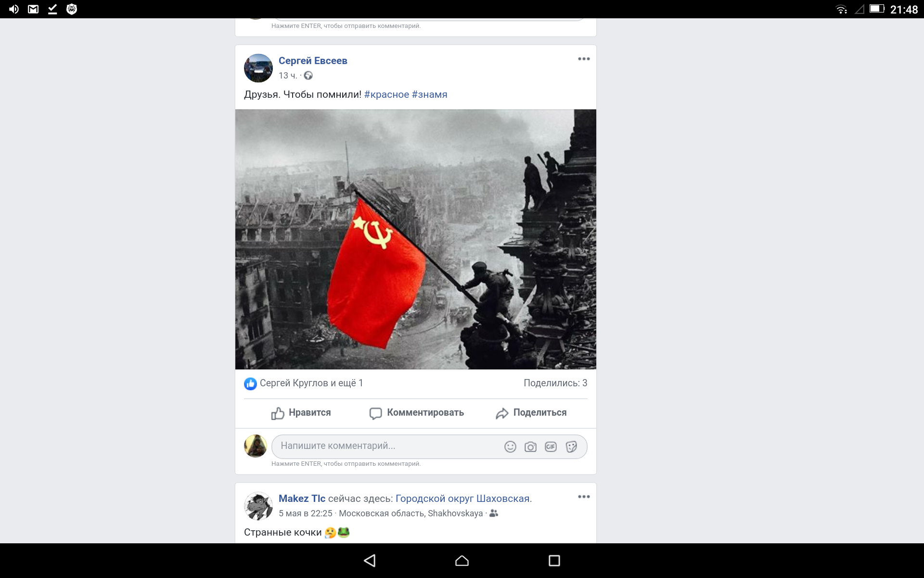Tap the download complete notification icon
Screen dimensions: 924x578
tap(52, 9)
